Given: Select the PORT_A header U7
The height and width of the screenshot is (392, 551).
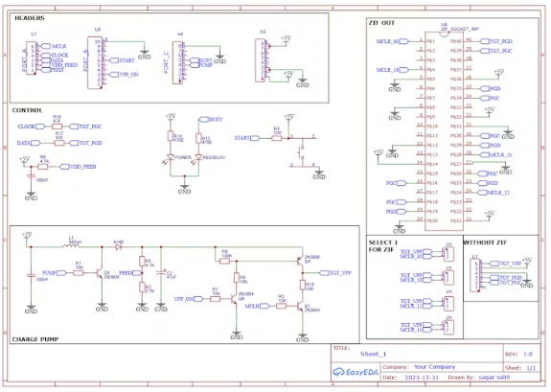Looking at the screenshot, I should pos(31,58).
